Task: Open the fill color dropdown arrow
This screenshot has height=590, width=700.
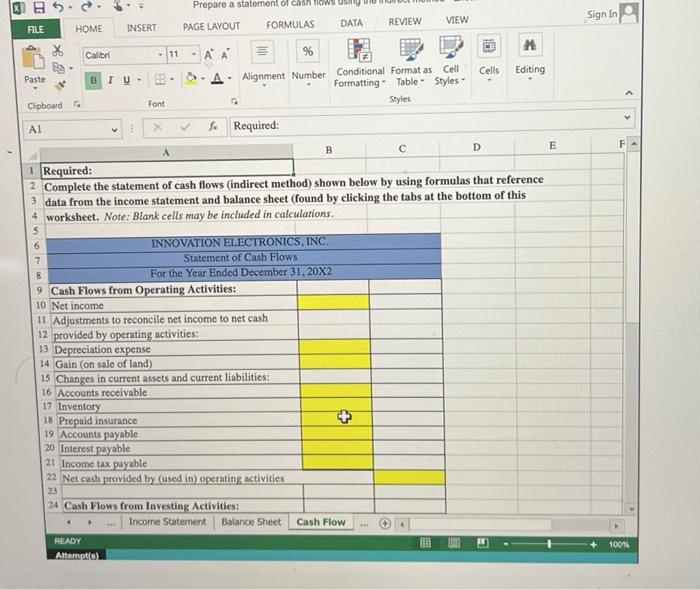Action: point(203,79)
